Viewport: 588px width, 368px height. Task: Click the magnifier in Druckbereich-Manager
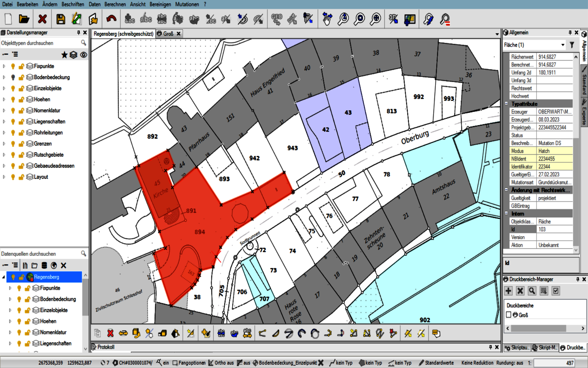(532, 291)
